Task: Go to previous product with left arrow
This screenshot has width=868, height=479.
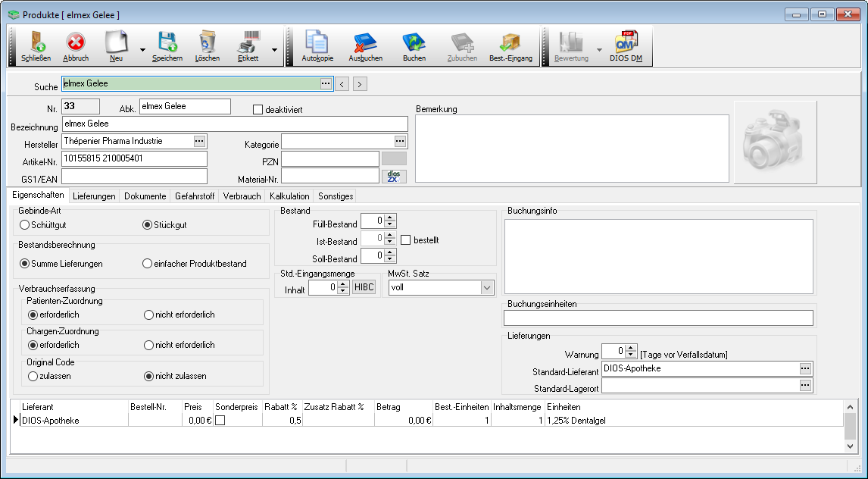Action: click(x=342, y=84)
